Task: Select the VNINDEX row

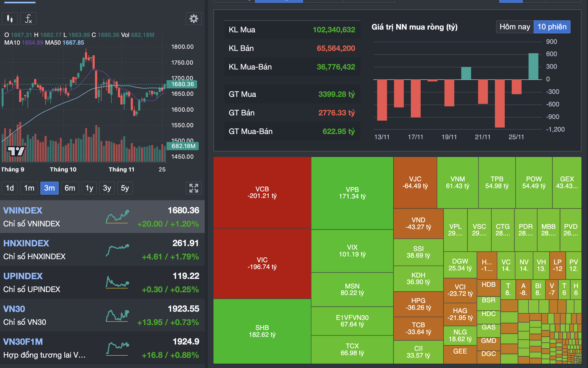Action: 102,217
